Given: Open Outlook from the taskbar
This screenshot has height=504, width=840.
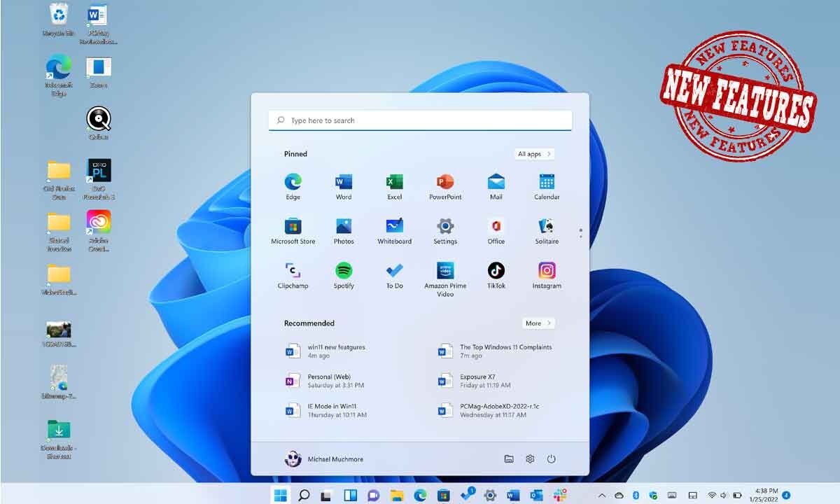Looking at the screenshot, I should click(537, 495).
